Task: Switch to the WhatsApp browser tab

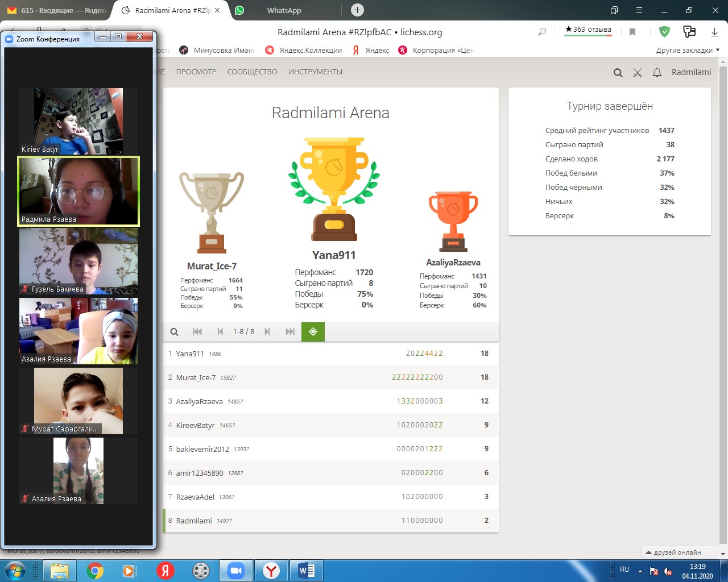Action: click(284, 10)
